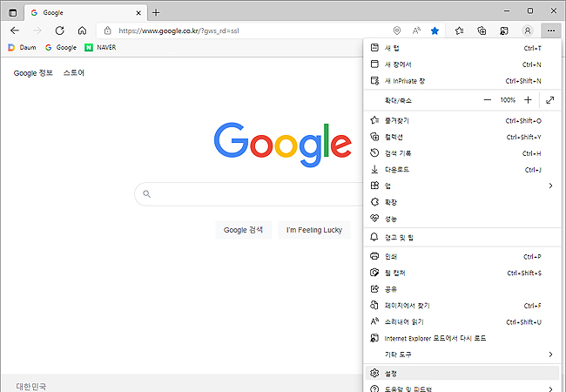
Task: View site info via lock icon
Action: [x=108, y=30]
